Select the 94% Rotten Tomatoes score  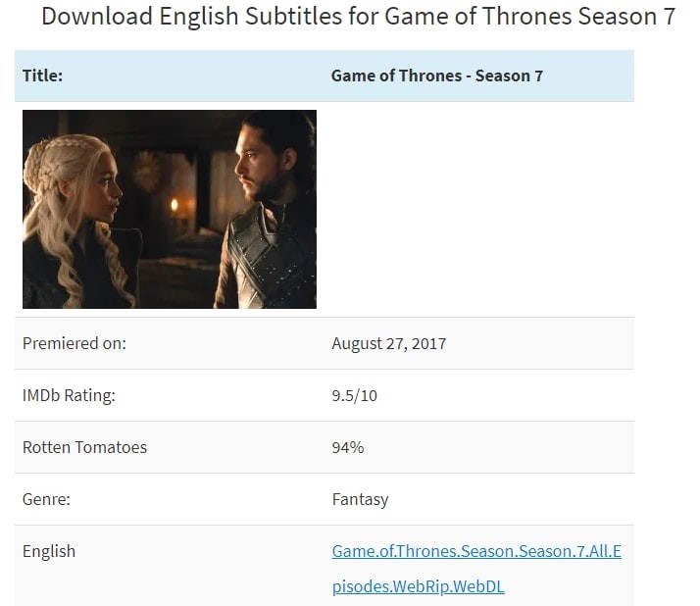coord(348,447)
